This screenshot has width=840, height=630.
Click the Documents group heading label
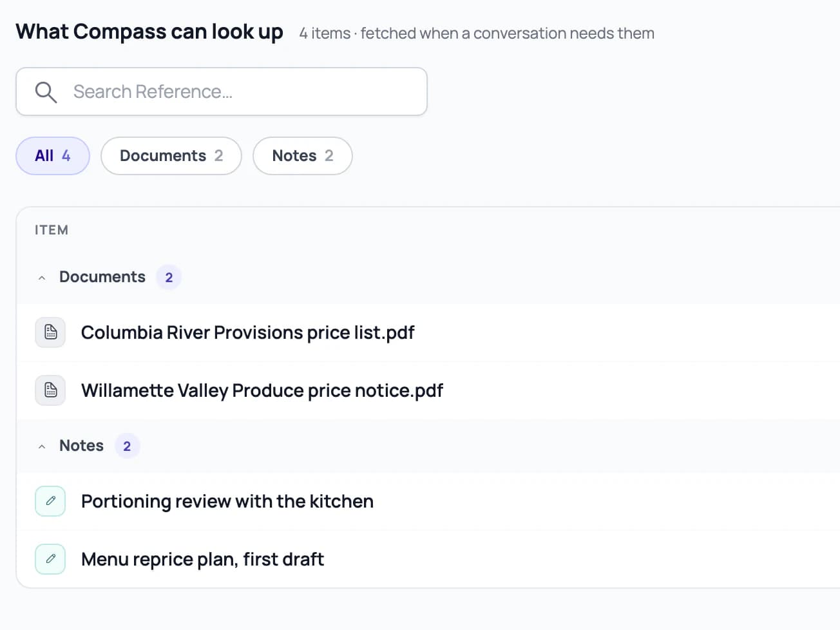coord(102,277)
